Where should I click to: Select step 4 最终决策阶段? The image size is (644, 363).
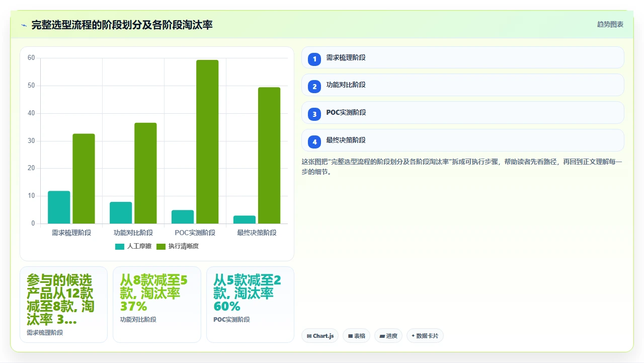click(x=462, y=140)
